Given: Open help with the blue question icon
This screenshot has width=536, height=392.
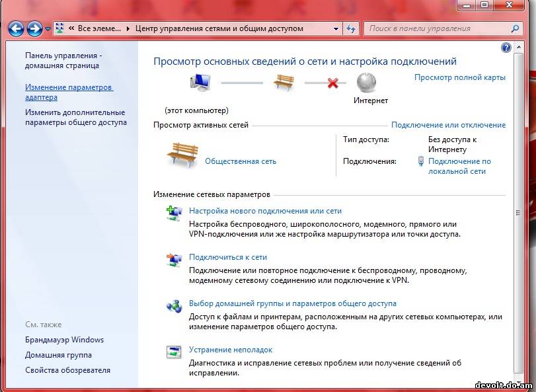Looking at the screenshot, I should tap(506, 48).
